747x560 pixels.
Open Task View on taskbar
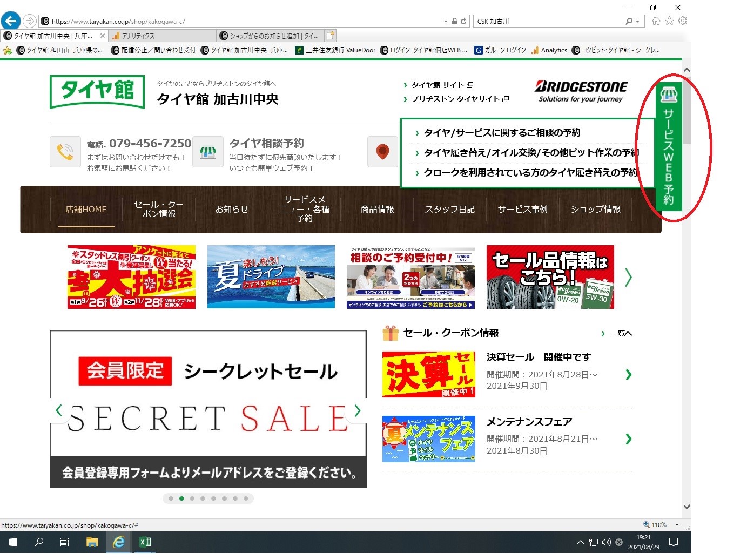pyautogui.click(x=65, y=542)
